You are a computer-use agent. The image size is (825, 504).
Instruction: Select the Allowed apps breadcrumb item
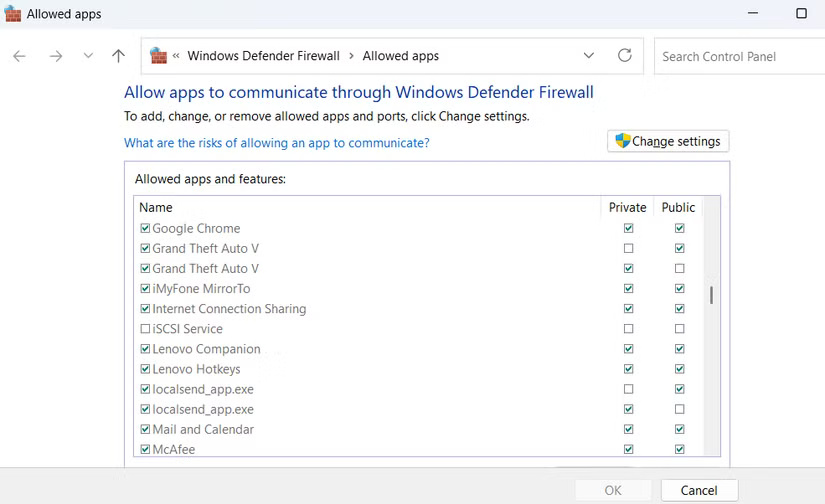pyautogui.click(x=400, y=56)
